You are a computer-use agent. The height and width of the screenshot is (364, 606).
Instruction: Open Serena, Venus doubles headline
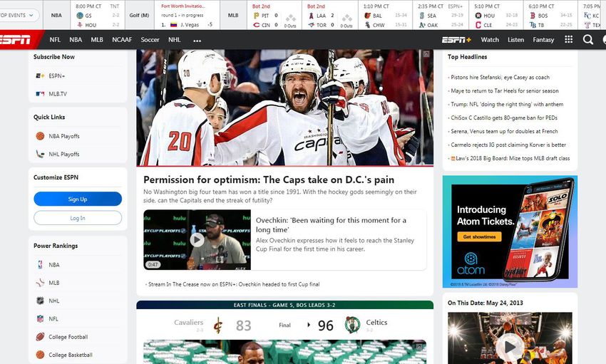[504, 131]
